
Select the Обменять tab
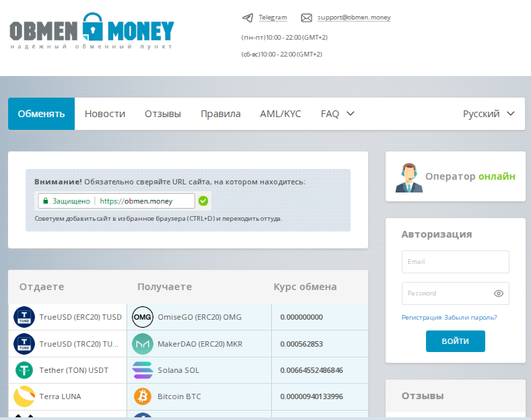[x=41, y=114]
